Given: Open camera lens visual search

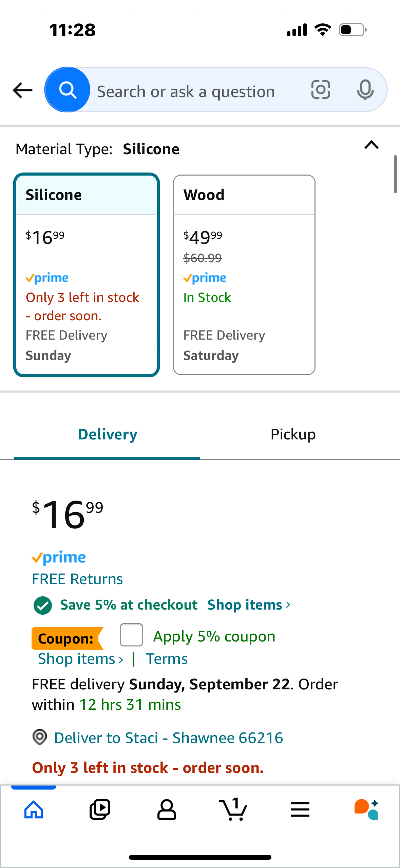Looking at the screenshot, I should (321, 90).
